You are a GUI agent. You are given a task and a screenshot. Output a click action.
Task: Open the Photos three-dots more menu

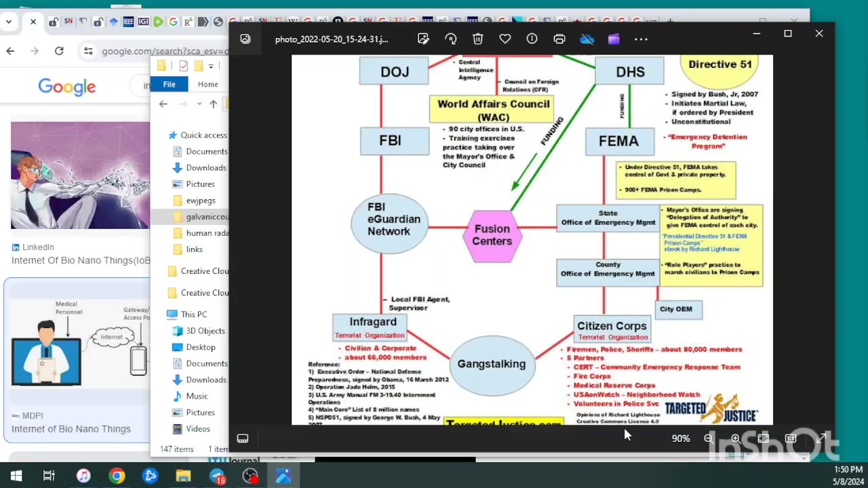point(641,39)
